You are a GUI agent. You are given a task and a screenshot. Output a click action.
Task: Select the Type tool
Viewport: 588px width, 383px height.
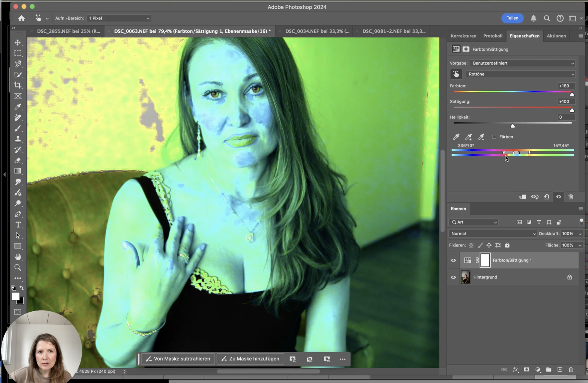[x=18, y=225]
